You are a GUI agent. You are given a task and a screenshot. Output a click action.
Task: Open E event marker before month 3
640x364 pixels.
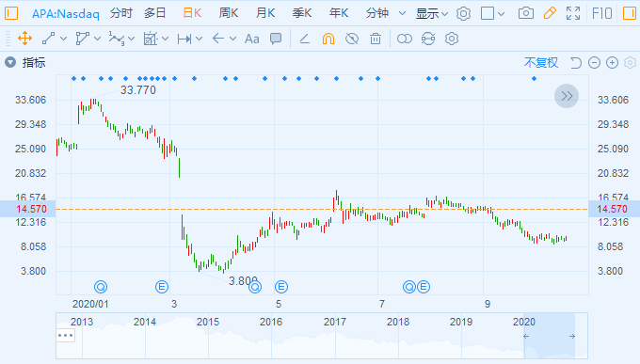pos(162,287)
